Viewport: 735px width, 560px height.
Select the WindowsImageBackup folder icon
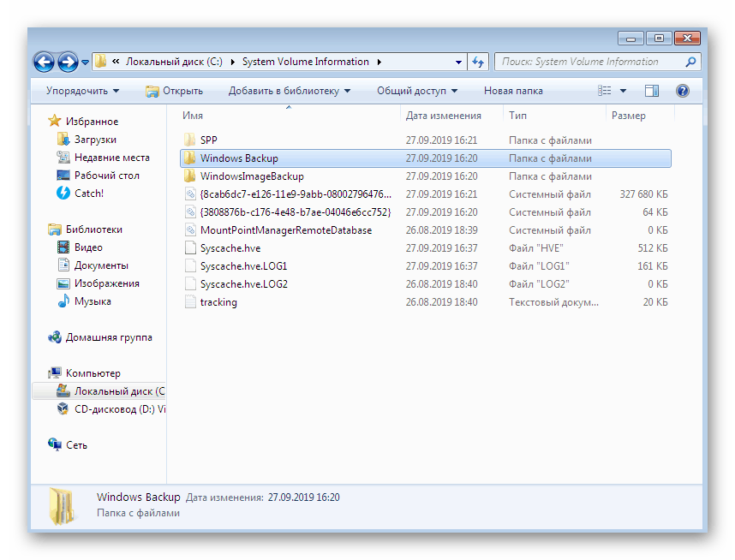(x=190, y=176)
